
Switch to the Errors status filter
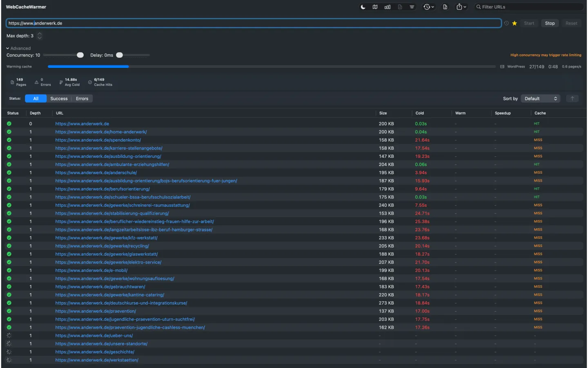[x=82, y=99]
